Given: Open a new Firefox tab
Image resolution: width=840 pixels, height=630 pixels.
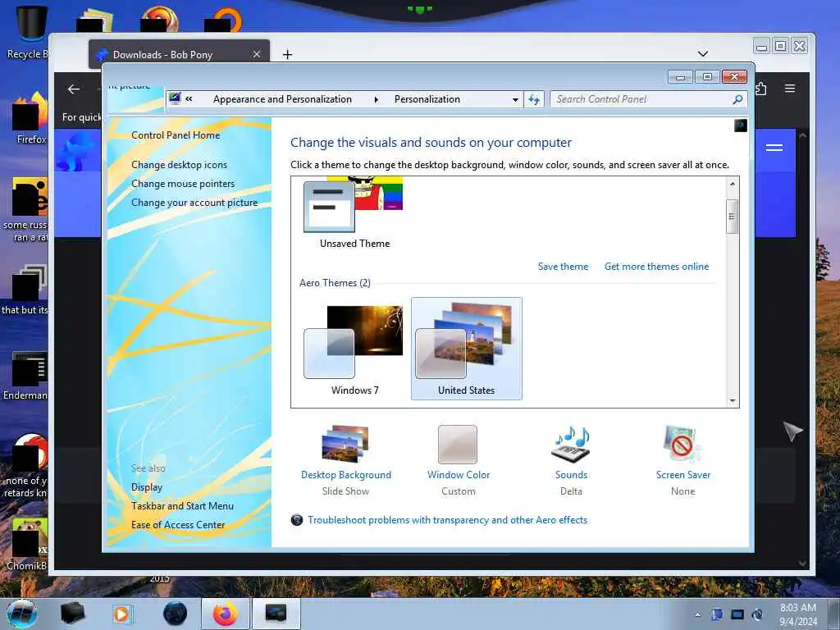Looking at the screenshot, I should (288, 54).
